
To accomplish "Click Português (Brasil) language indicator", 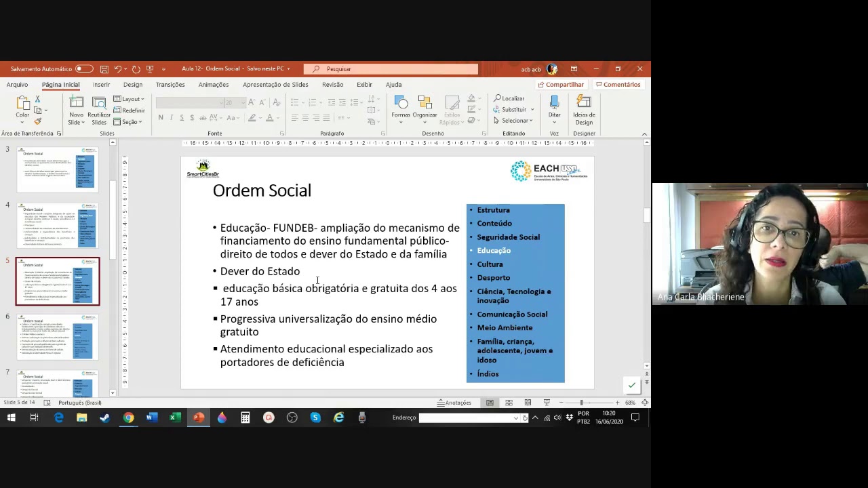I will point(80,403).
